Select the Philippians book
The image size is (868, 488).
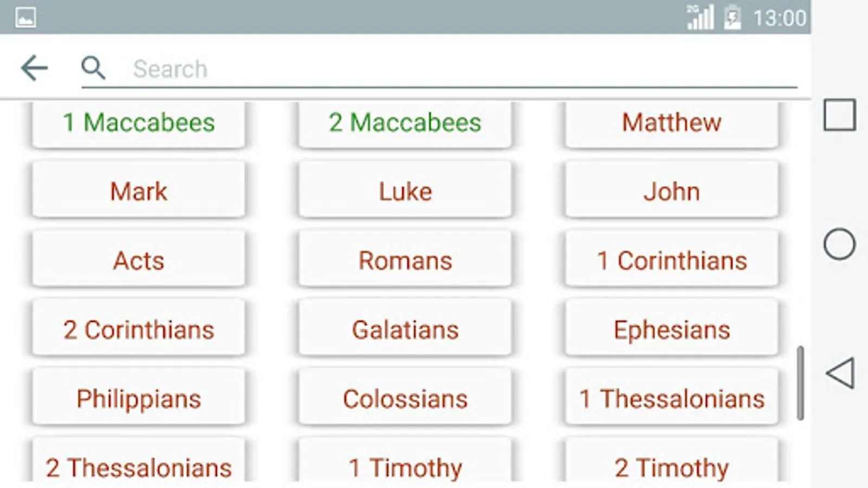(138, 399)
